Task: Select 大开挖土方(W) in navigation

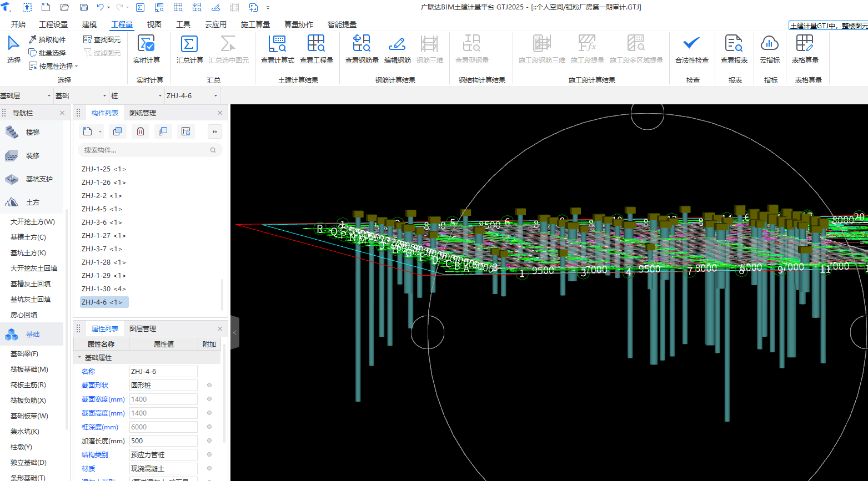Action: (x=33, y=222)
